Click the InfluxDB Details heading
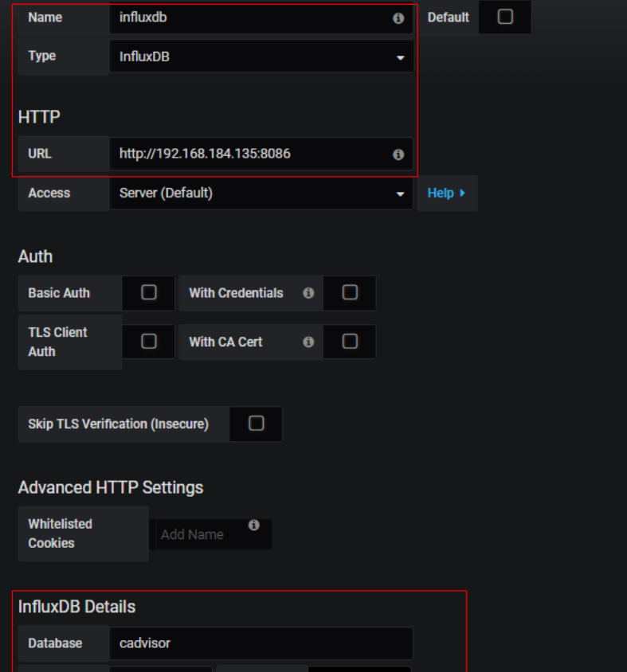The image size is (627, 672). coord(76,607)
